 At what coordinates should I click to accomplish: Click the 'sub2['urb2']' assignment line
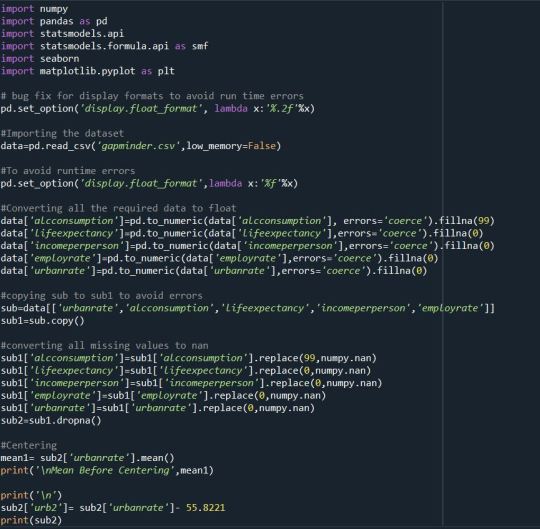coord(113,508)
